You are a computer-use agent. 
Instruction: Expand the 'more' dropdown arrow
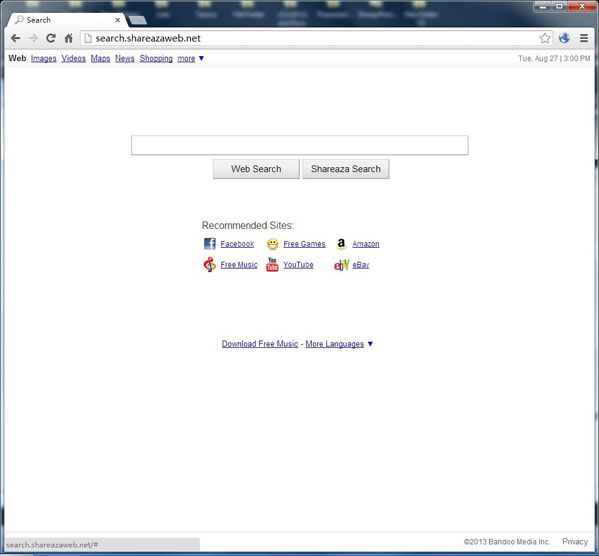[x=201, y=58]
